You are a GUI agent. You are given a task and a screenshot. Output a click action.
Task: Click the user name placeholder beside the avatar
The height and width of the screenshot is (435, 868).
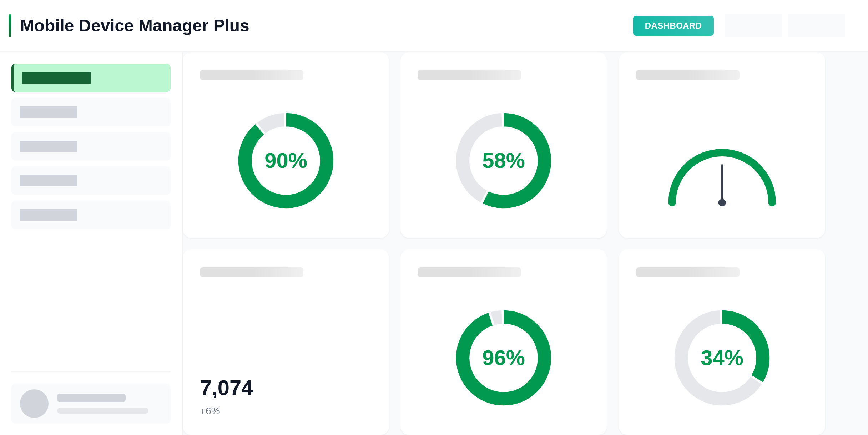click(x=91, y=398)
